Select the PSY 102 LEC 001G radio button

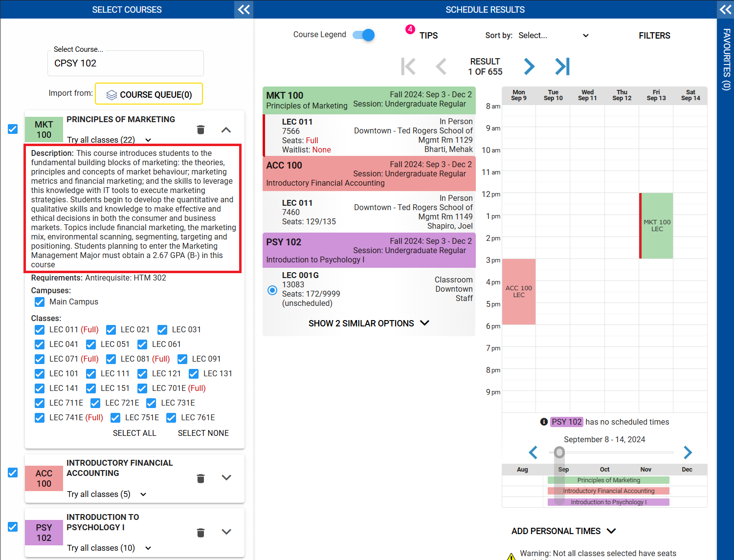272,290
